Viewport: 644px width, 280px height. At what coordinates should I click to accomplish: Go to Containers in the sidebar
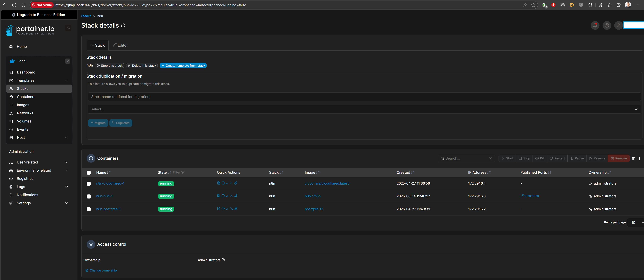pos(26,97)
